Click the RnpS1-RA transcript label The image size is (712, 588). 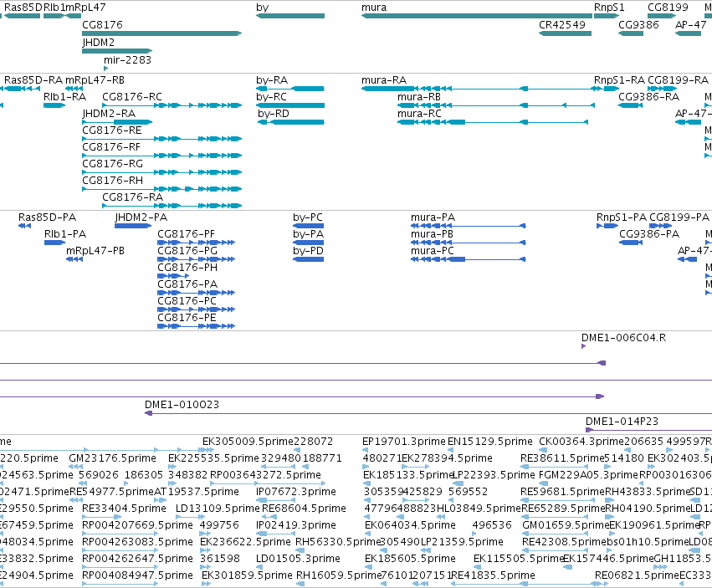[619, 80]
